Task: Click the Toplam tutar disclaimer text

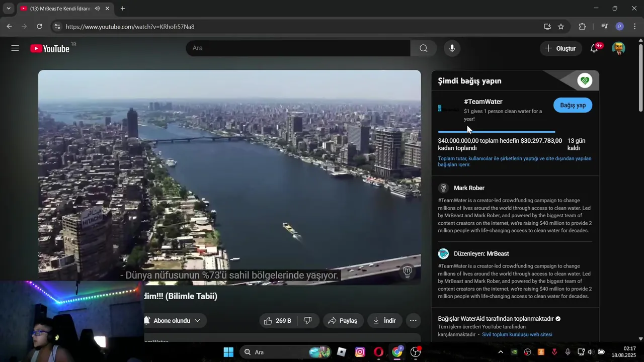Action: (x=515, y=161)
